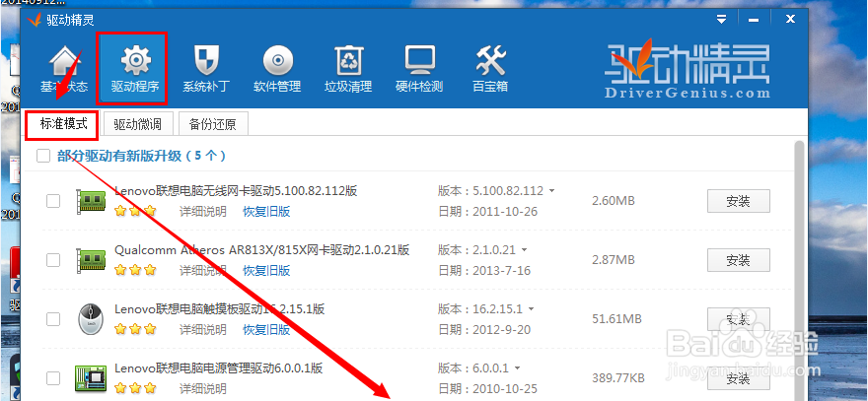The image size is (868, 401).
Task: Install the Lenovo power management driver
Action: click(739, 378)
